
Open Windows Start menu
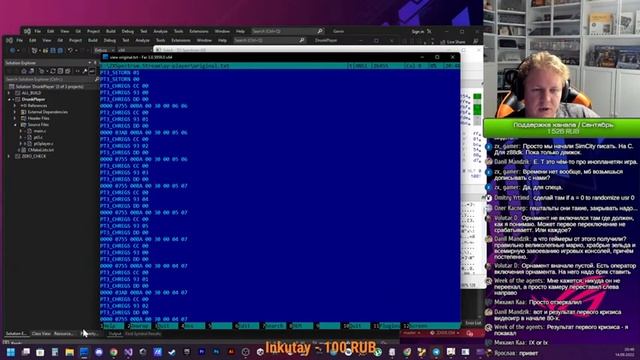(11, 352)
